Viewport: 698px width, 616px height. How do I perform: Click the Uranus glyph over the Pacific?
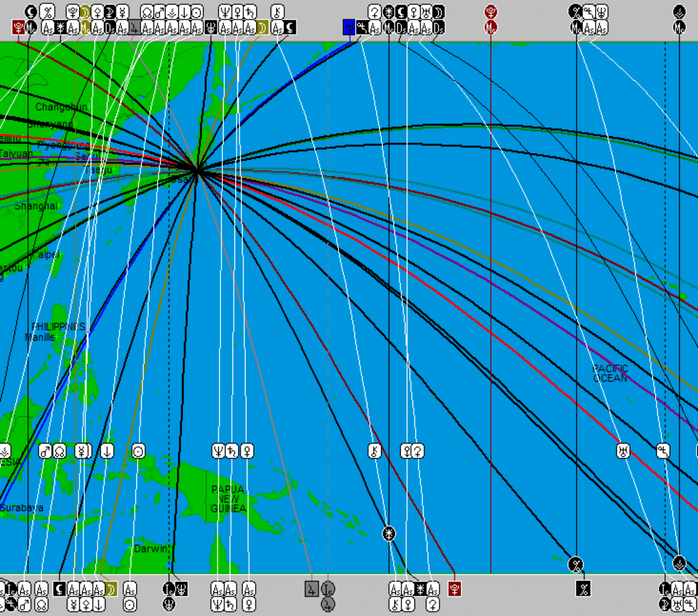click(x=623, y=451)
